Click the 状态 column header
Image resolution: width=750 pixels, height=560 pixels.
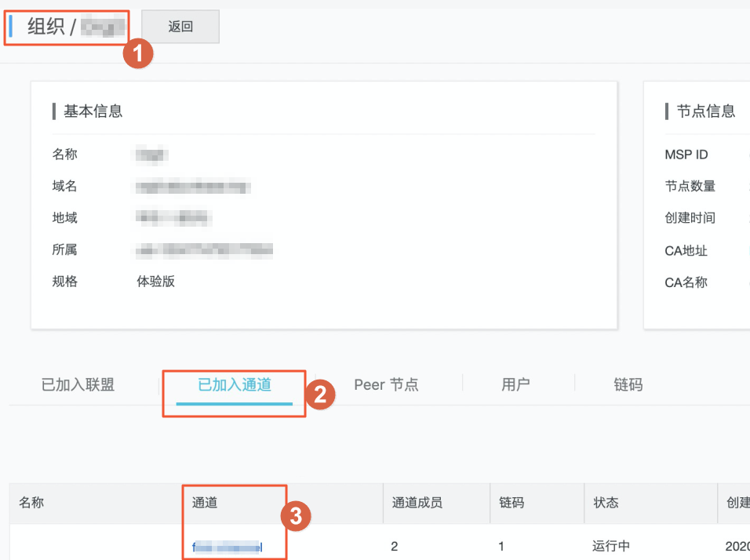point(606,503)
